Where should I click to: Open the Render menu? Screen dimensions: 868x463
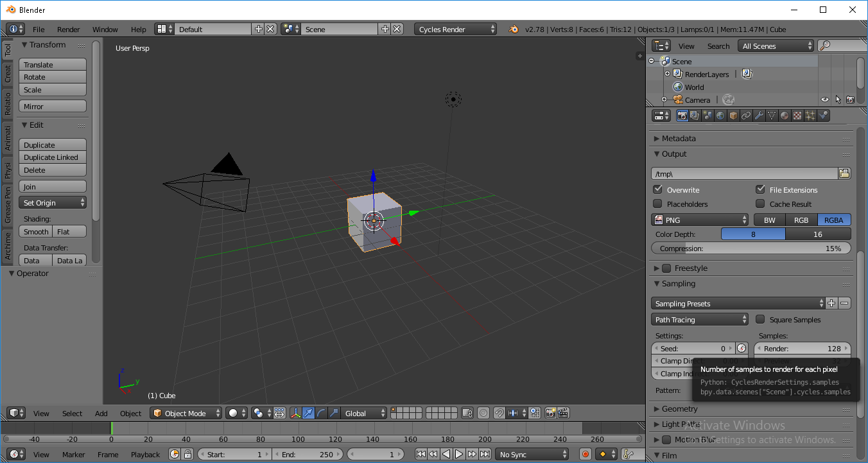(69, 29)
